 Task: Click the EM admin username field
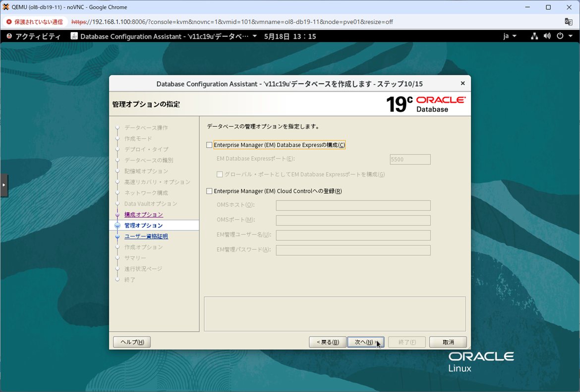pyautogui.click(x=353, y=235)
